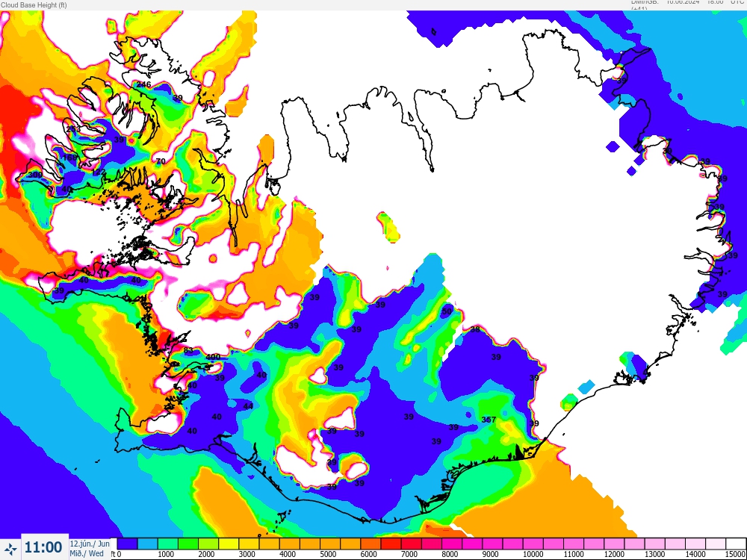Pick the dark blue legend swatch at 0 ft

[127, 544]
